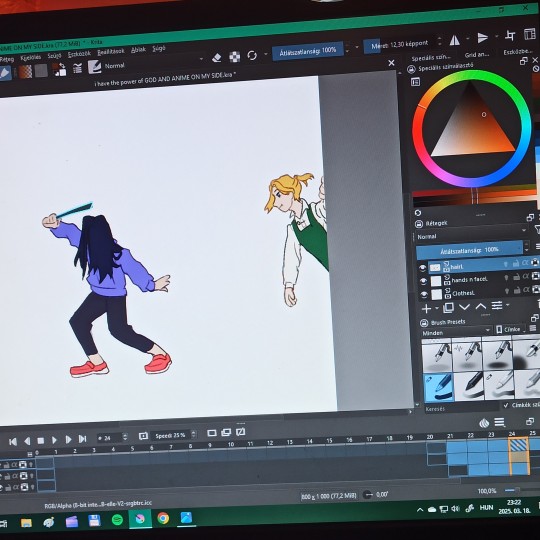
Task: Open the Címke tag button dropdown
Action: pyautogui.click(x=510, y=330)
